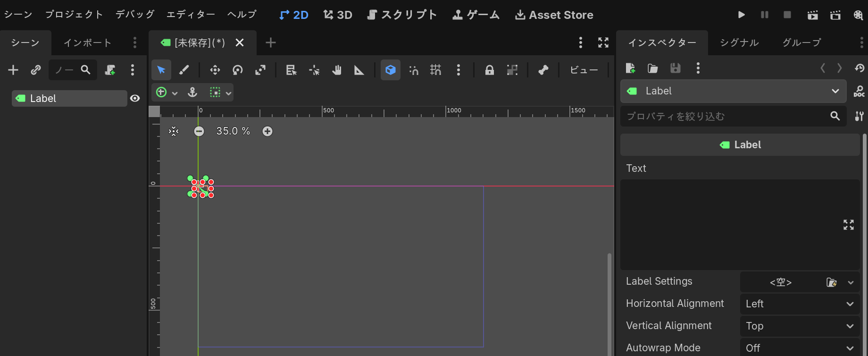Select the Scale Mode tool
The height and width of the screenshot is (356, 868).
coord(260,70)
